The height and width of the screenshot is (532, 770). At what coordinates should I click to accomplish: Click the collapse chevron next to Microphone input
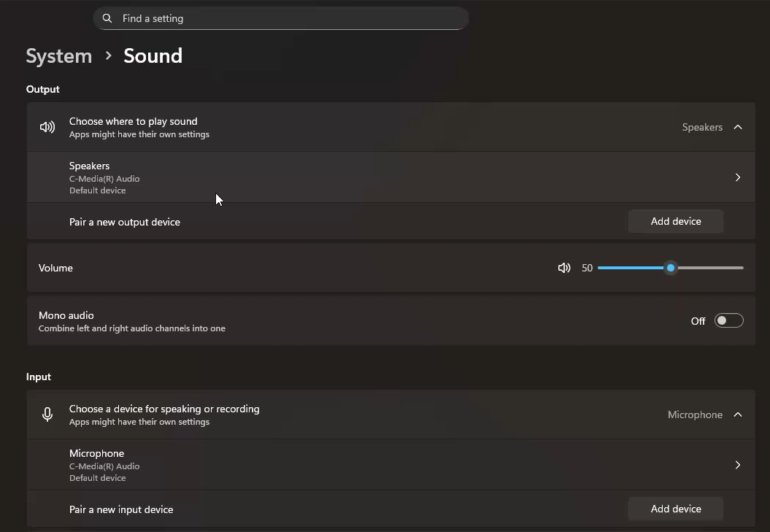(x=737, y=414)
